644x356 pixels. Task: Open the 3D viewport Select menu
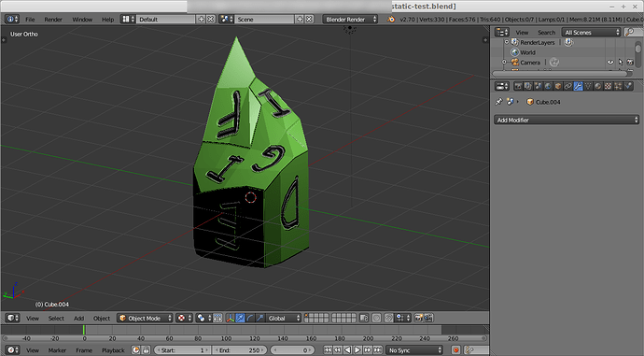(x=56, y=319)
